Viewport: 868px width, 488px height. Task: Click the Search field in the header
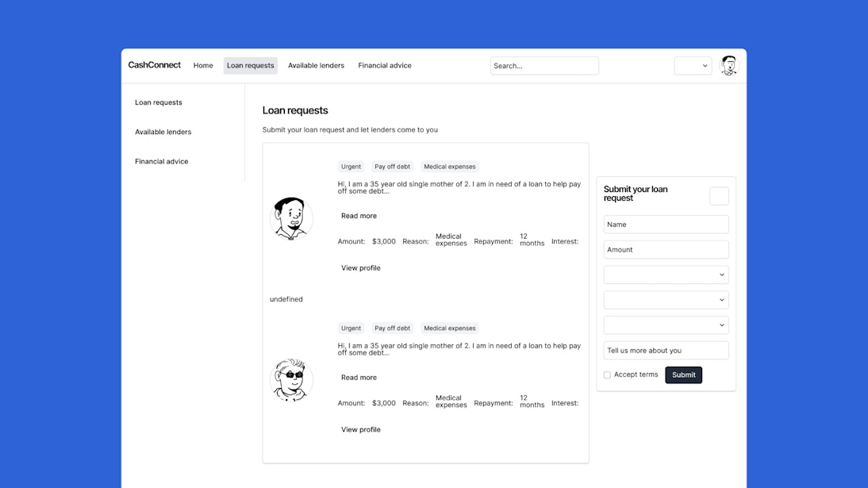coord(544,65)
